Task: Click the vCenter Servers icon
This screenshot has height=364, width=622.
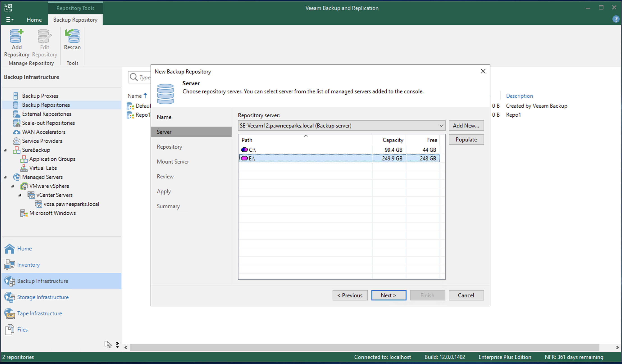Action: pyautogui.click(x=31, y=195)
